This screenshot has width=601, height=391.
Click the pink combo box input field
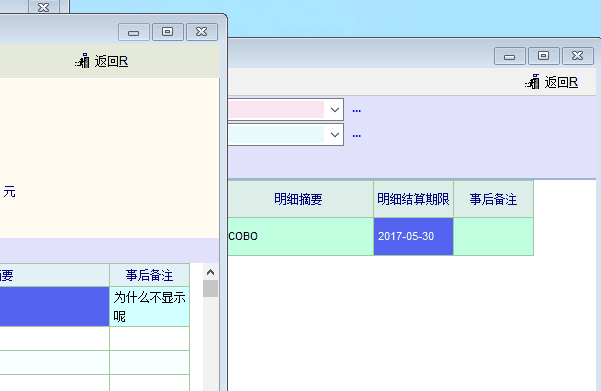point(276,110)
